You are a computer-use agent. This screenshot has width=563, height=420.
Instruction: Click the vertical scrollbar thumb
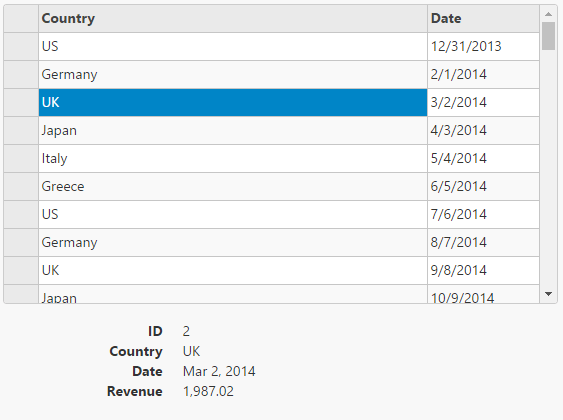click(x=548, y=36)
